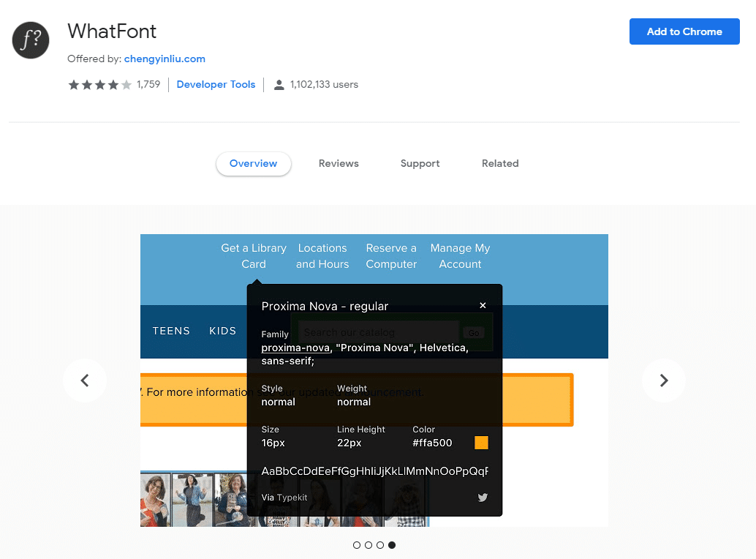Viewport: 756px width, 559px height.
Task: Click the alphabet font sample text
Action: (374, 471)
